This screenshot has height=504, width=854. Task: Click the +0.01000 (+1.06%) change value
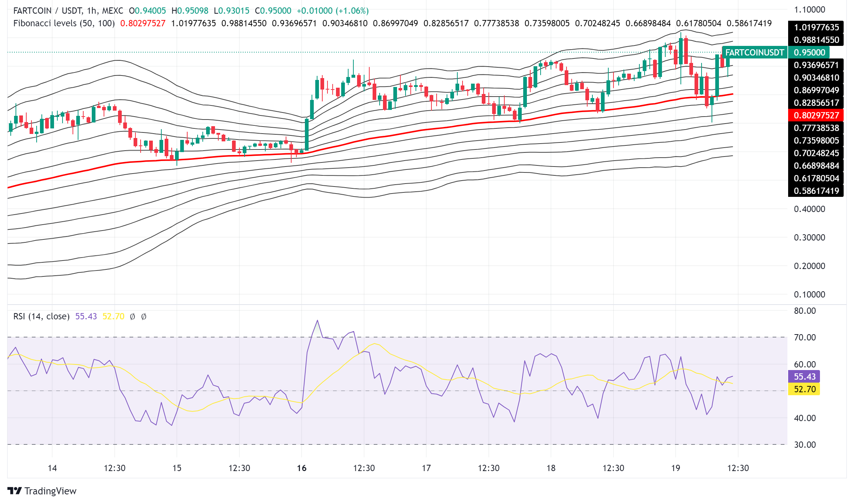[x=333, y=11]
